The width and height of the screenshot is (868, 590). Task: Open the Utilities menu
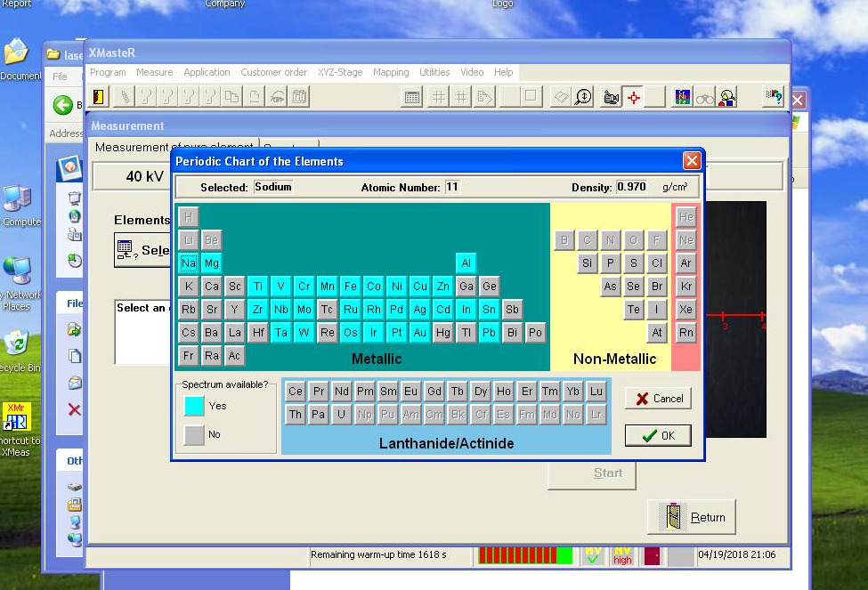pyautogui.click(x=434, y=72)
